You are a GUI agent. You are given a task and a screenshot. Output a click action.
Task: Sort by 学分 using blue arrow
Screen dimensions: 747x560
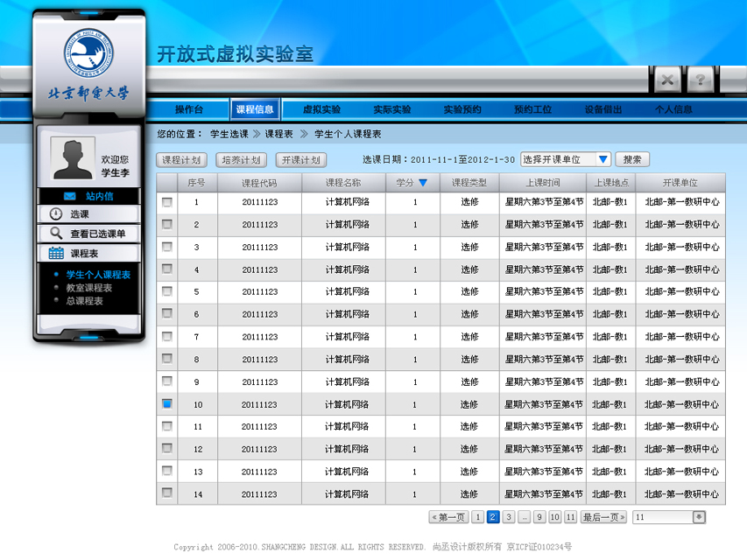(423, 183)
